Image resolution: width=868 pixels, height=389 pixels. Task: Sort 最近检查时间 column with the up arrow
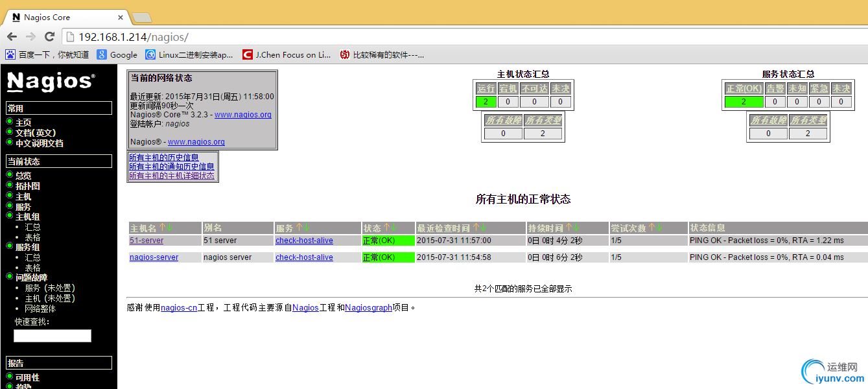click(x=476, y=228)
